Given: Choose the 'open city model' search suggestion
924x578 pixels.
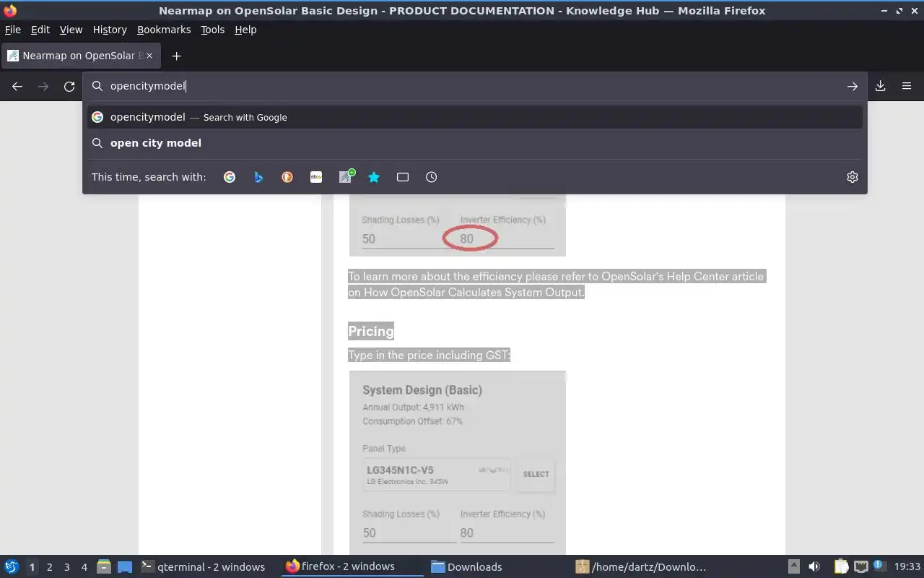Looking at the screenshot, I should [x=475, y=143].
